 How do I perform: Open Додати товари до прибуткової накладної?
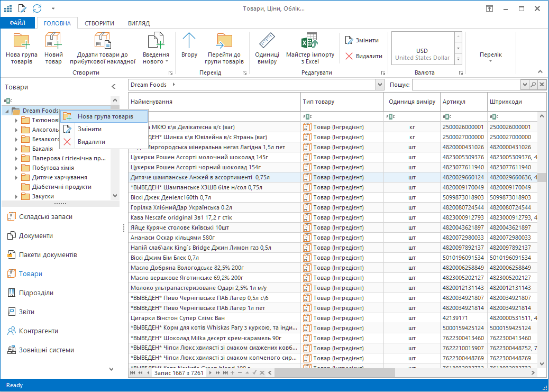click(102, 41)
